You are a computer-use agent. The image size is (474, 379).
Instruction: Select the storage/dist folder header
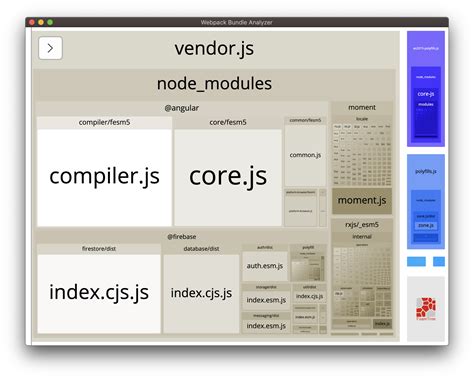point(266,287)
